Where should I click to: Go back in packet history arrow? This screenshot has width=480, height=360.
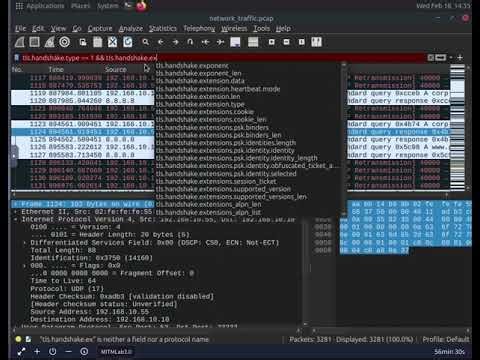(160, 42)
